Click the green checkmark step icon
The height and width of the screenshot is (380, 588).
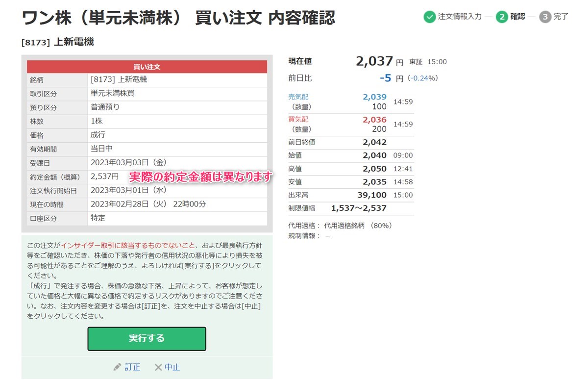coord(430,17)
